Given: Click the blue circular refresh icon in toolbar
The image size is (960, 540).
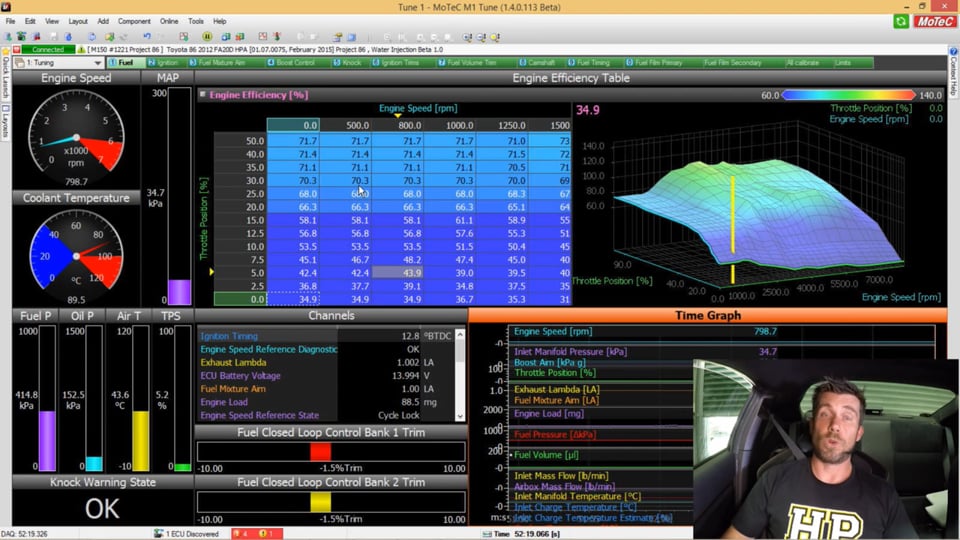Looking at the screenshot, I should coord(92,37).
